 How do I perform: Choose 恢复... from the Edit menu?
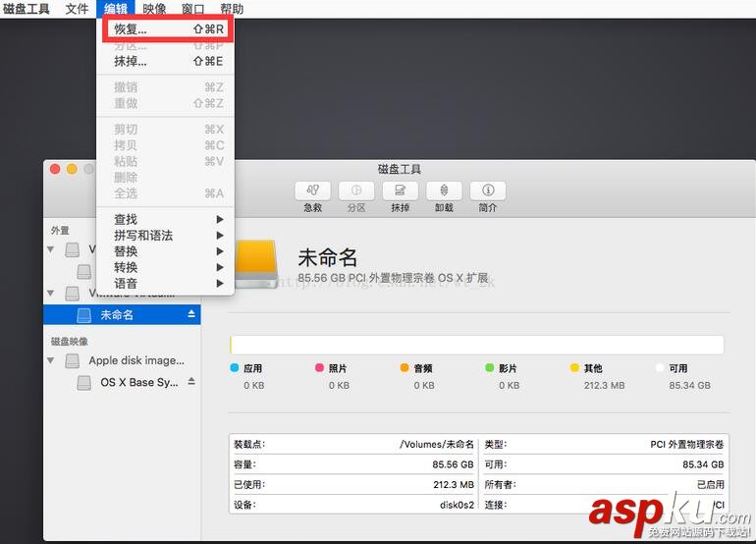[x=168, y=29]
